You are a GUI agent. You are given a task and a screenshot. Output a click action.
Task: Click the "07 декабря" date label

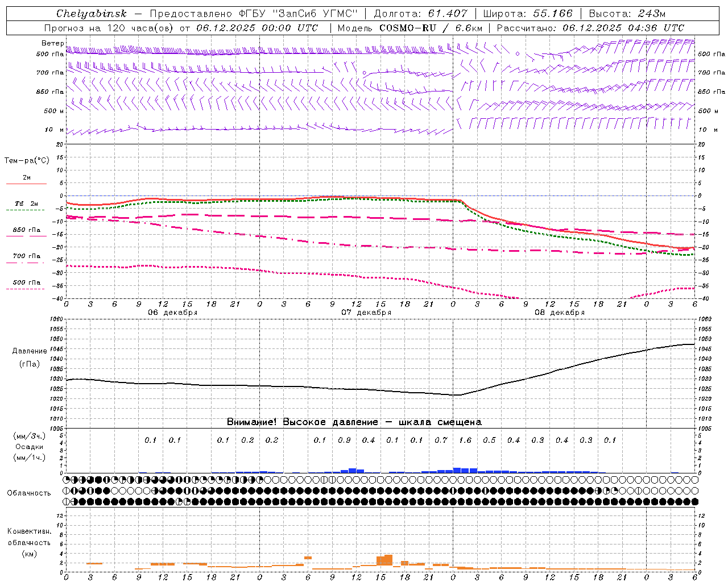pyautogui.click(x=366, y=313)
